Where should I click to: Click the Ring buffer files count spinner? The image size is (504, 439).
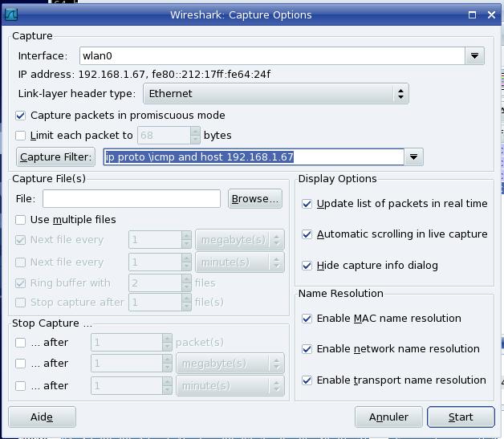point(160,283)
